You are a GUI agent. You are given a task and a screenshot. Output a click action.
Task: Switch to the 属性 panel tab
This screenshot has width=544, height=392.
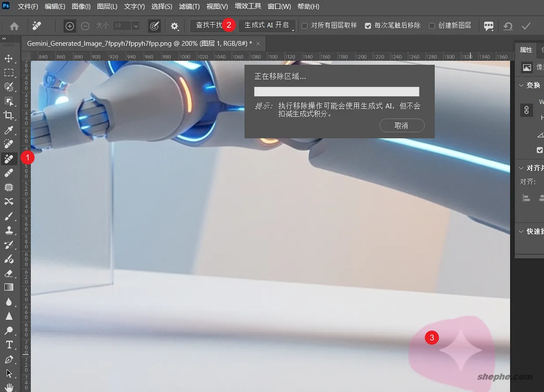click(526, 50)
